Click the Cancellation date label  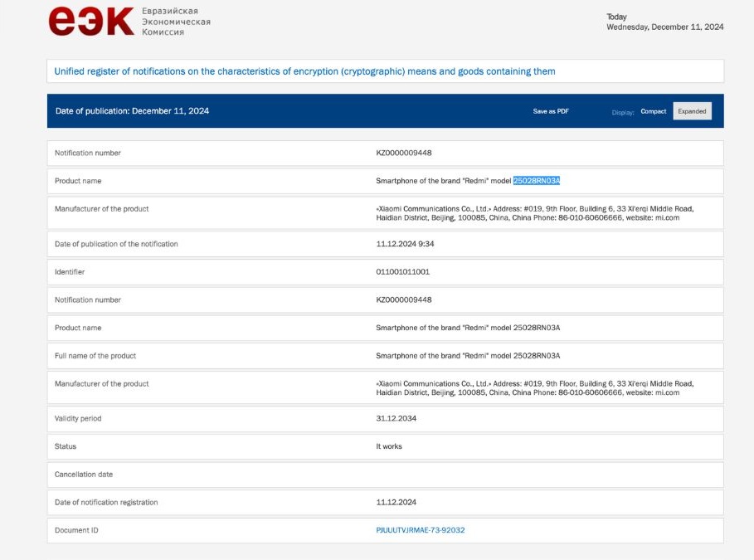click(84, 475)
